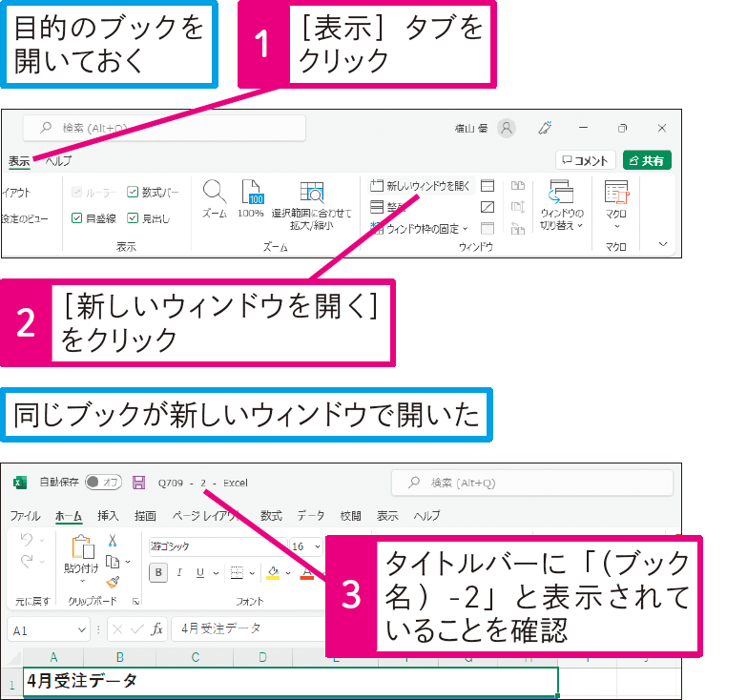747x700 pixels.
Task: Open the undo history dropdown arrow
Action: pyautogui.click(x=42, y=541)
